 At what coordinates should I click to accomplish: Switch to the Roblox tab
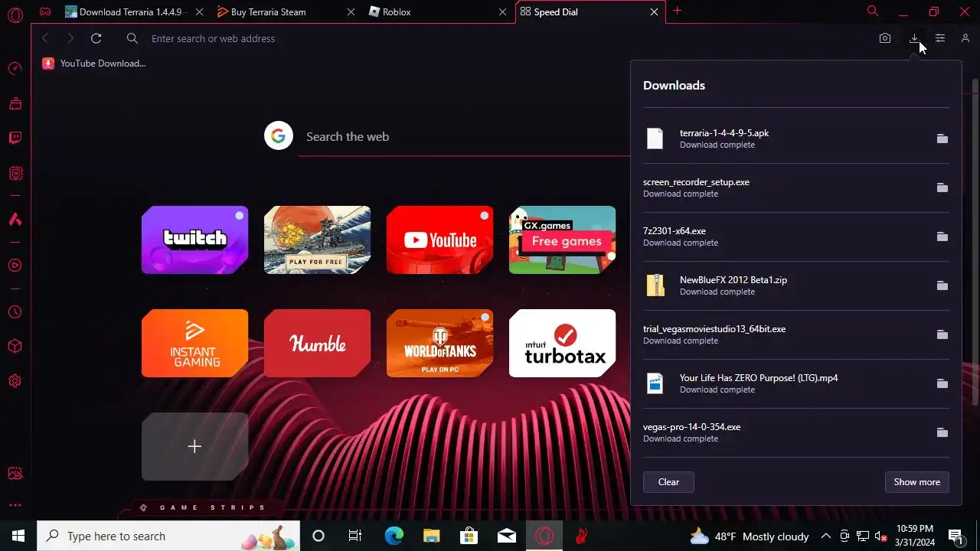click(436, 12)
